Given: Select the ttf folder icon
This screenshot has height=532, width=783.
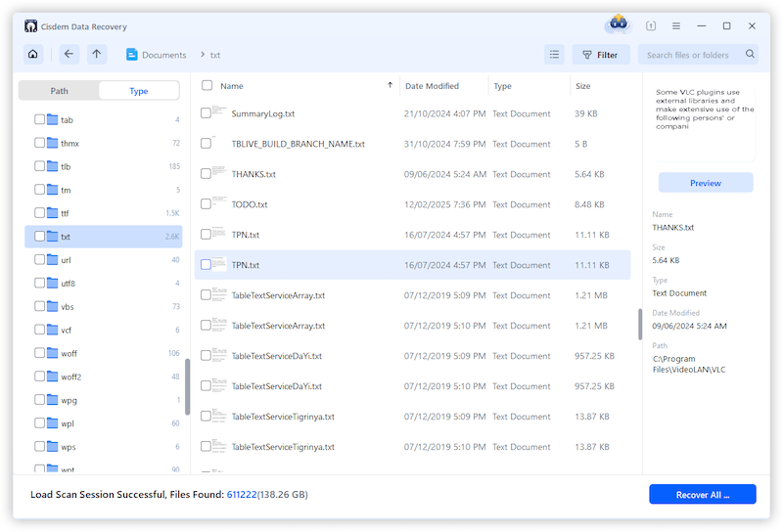Looking at the screenshot, I should click(x=53, y=212).
